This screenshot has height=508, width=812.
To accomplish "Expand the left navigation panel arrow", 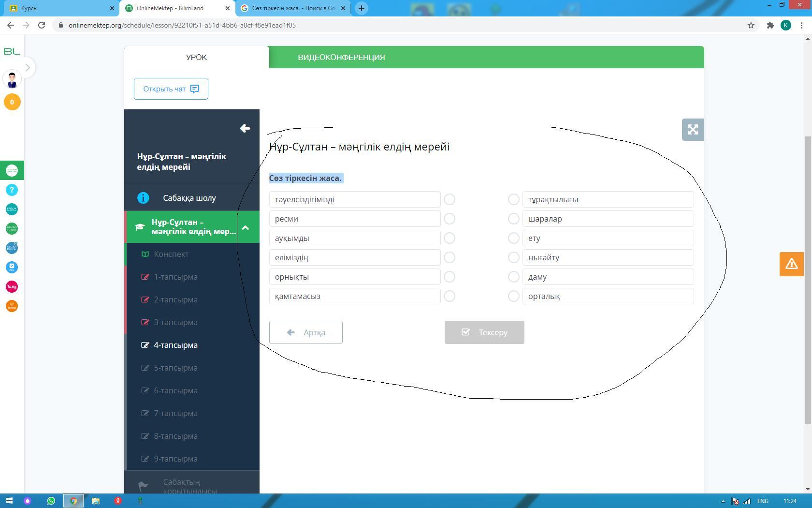I will 28,68.
